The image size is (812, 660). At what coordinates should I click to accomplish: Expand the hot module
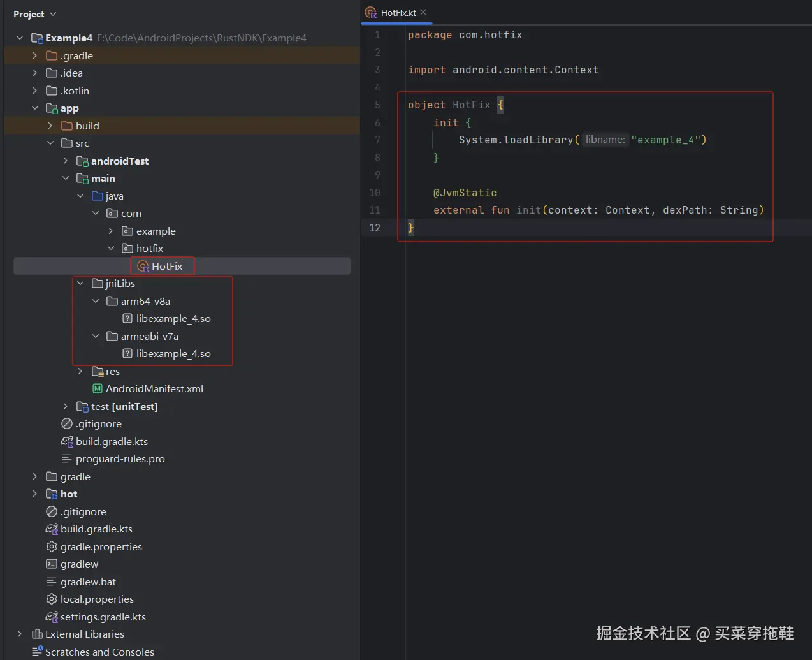(x=35, y=494)
